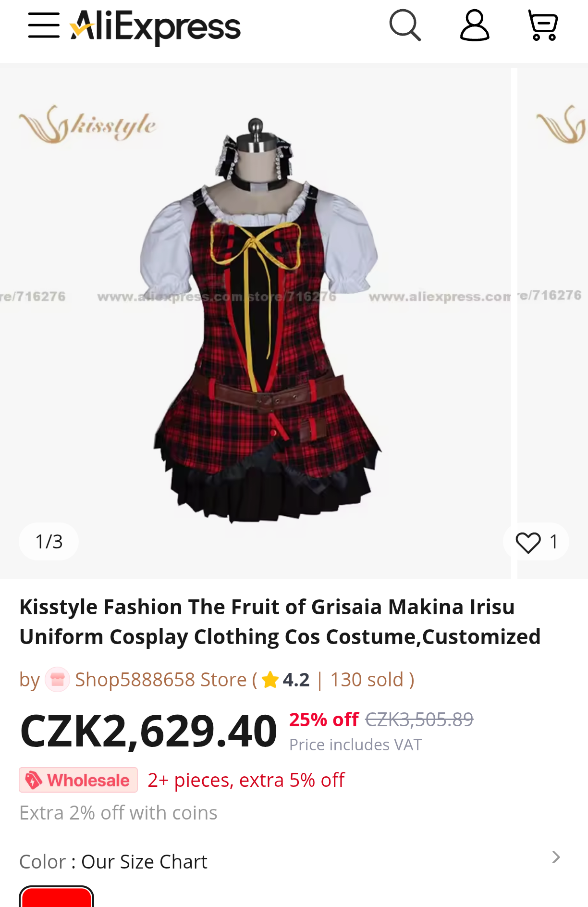Image resolution: width=588 pixels, height=907 pixels.
Task: Click the Wholesale discount tag badge
Action: click(78, 780)
